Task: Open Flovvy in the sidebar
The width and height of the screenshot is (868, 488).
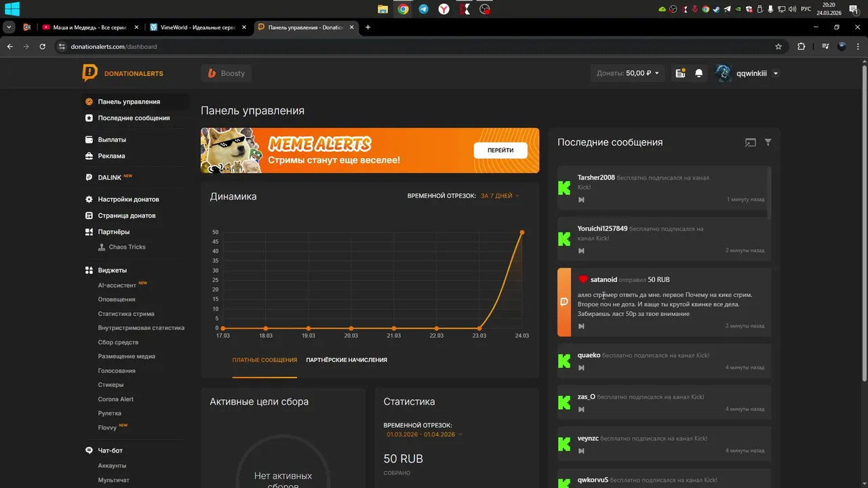Action: (x=107, y=428)
